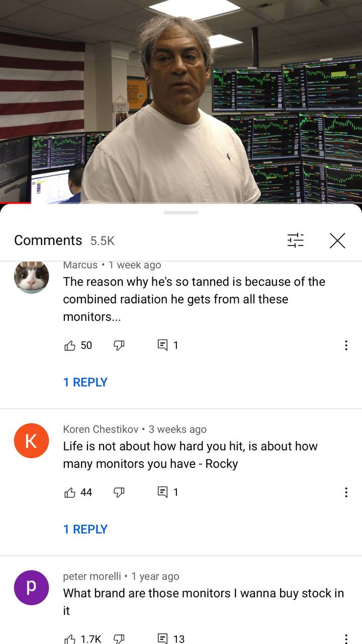Reply icon on Koren Chestikov's comment
This screenshot has height=644, width=362.
162,492
